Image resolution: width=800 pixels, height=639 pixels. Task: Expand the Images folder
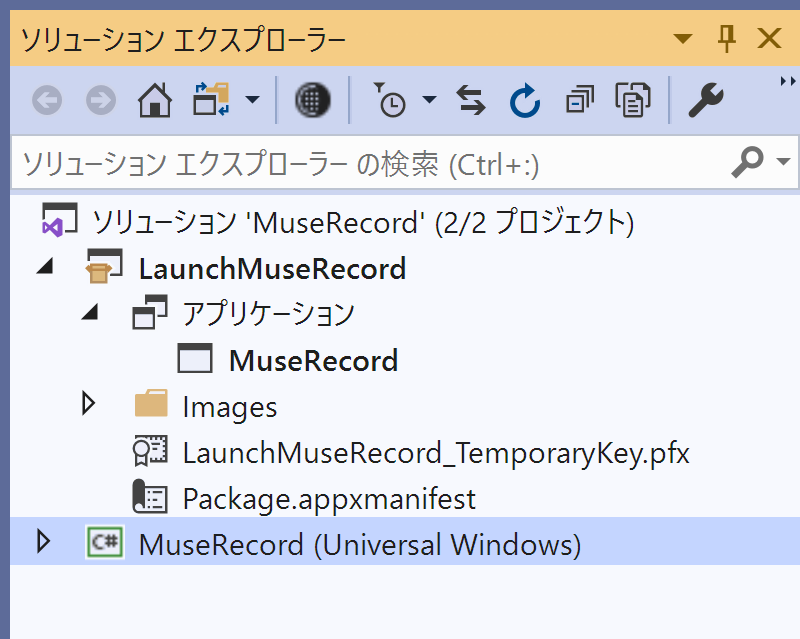tap(89, 404)
